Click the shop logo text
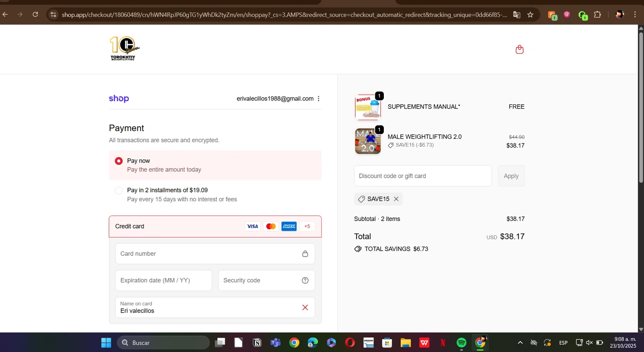 pos(119,98)
